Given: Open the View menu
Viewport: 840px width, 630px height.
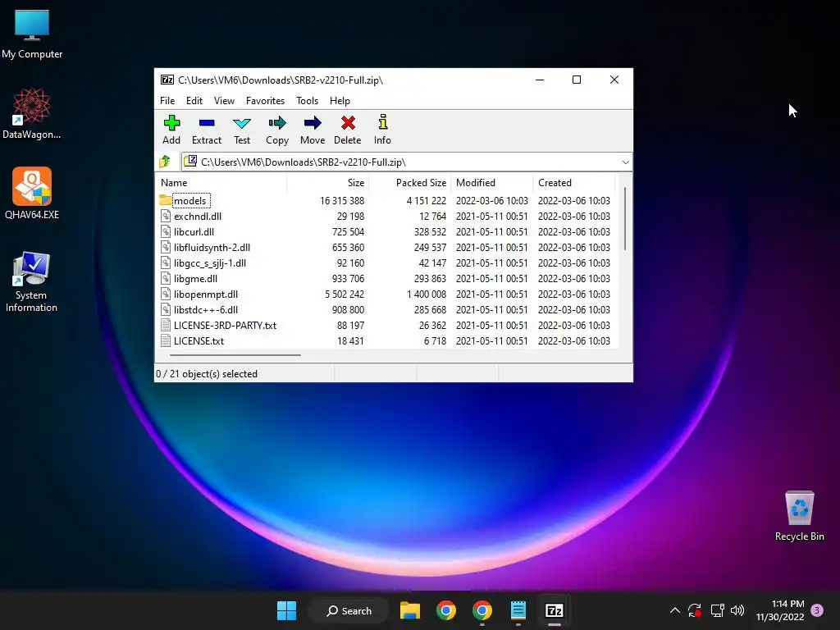Looking at the screenshot, I should (224, 101).
